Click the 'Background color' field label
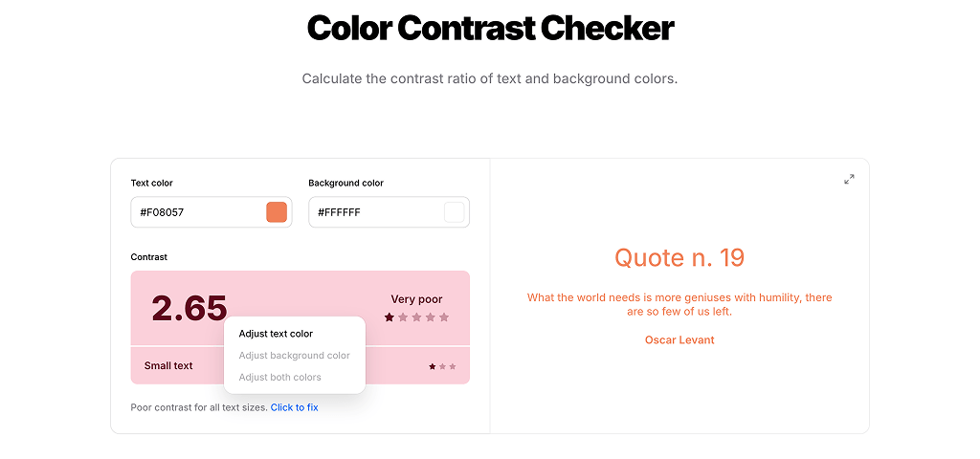Viewport: 980px width, 459px height. tap(345, 183)
